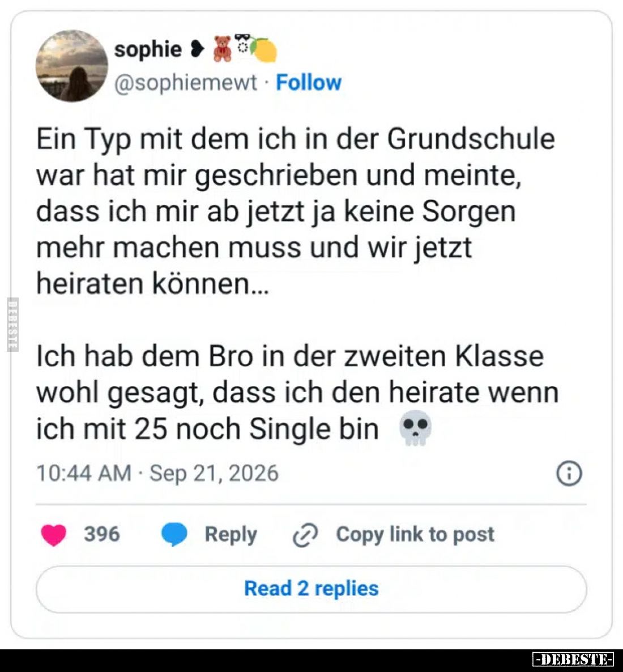The height and width of the screenshot is (672, 623).
Task: Click the blue reply speech bubble icon
Action: 174,534
